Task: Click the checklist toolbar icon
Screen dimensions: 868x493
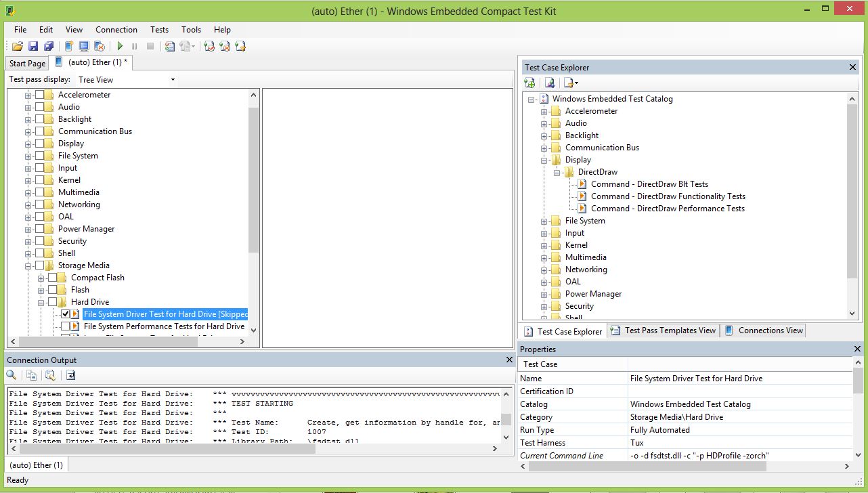Action: pos(170,46)
